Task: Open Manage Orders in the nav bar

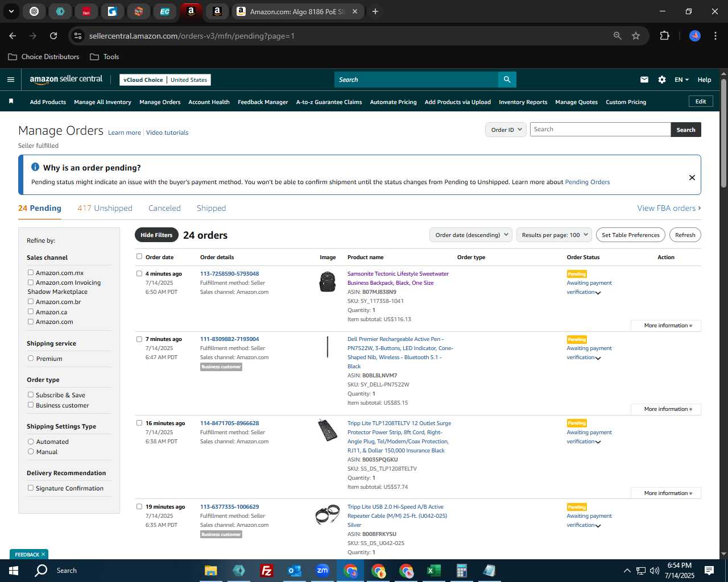Action: 160,102
